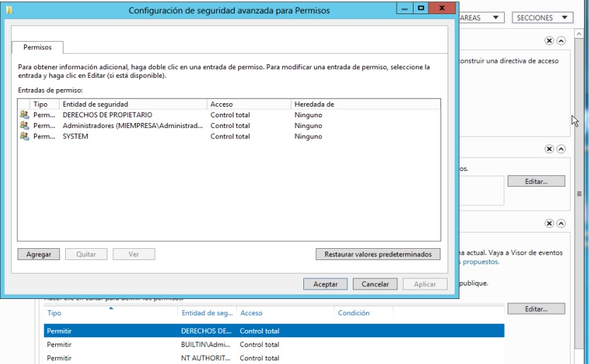Collapse the topmost section under SECCIONES dropdown
Image resolution: width=589 pixels, height=364 pixels.
561,42
